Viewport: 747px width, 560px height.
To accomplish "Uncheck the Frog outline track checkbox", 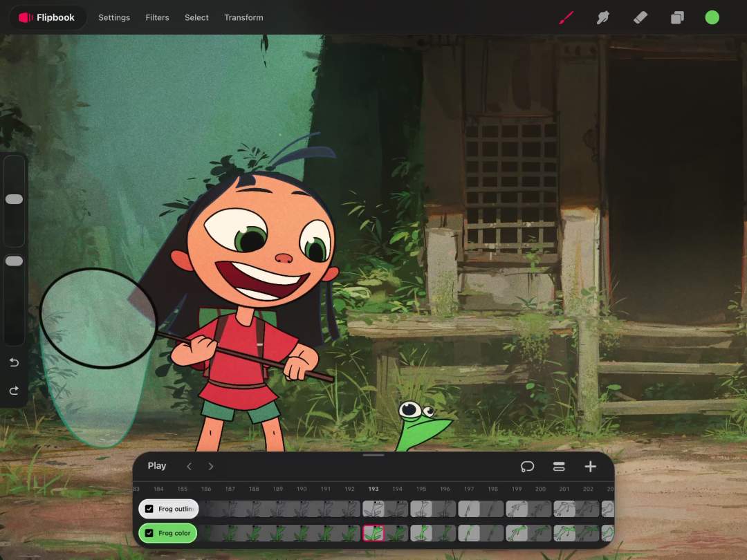I will point(149,509).
